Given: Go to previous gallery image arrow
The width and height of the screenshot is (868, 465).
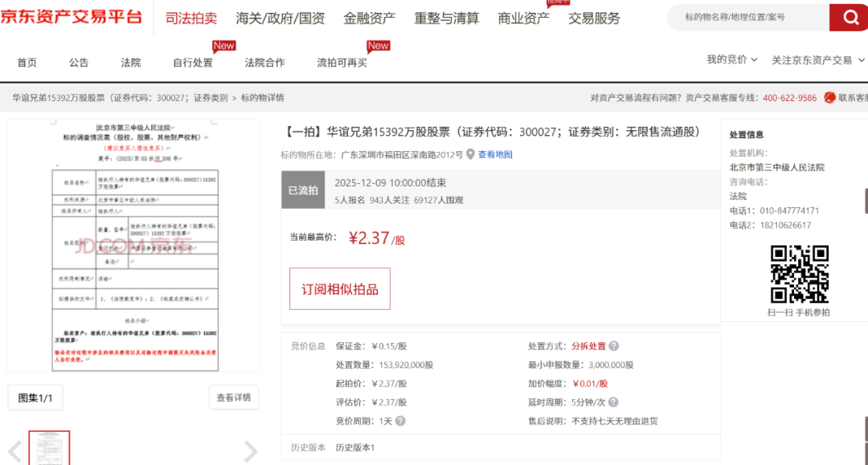Looking at the screenshot, I should click(15, 451).
